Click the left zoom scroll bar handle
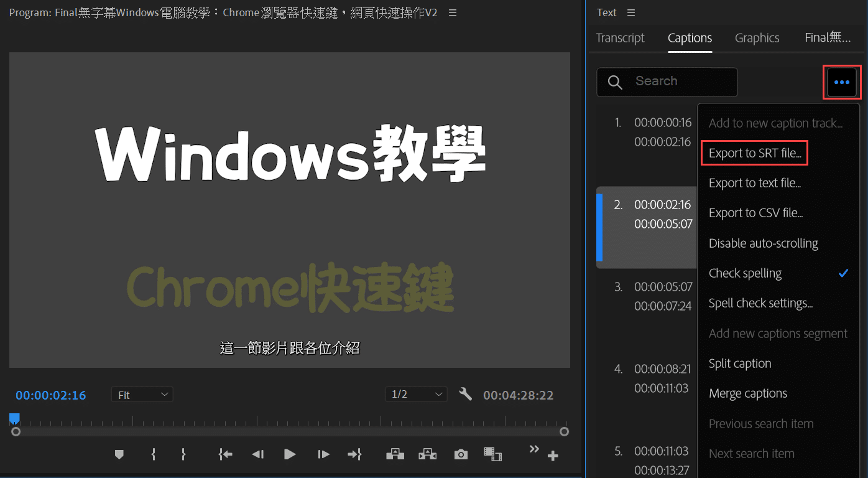 coord(16,431)
